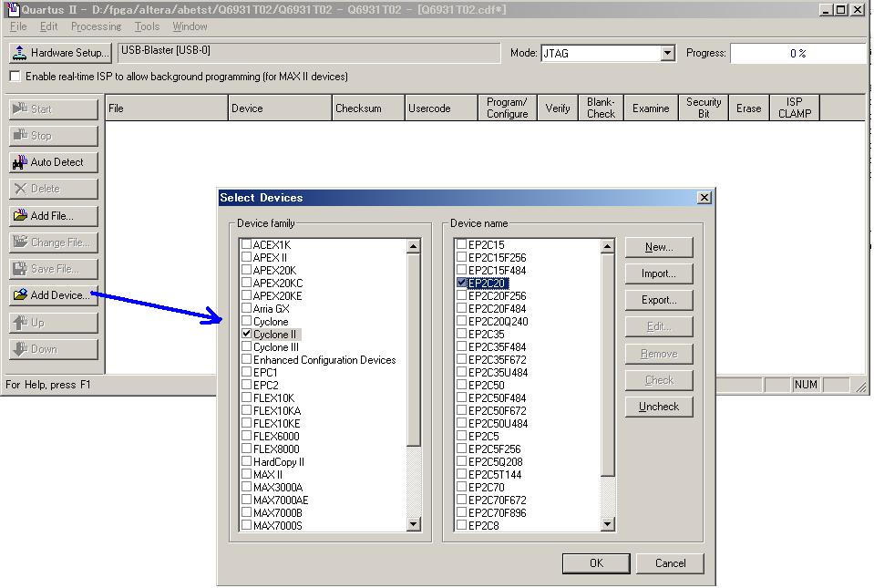This screenshot has width=874, height=588.
Task: Click the Checksum column header
Action: click(368, 108)
